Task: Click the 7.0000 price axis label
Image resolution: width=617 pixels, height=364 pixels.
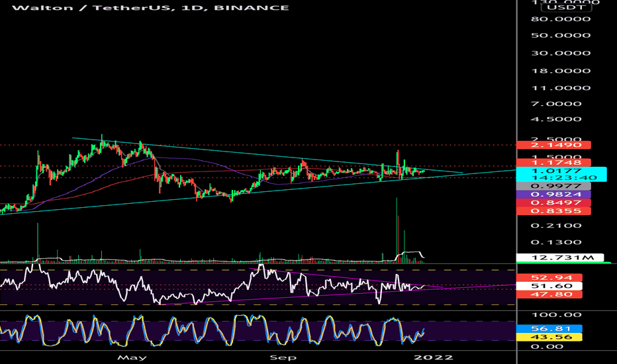Action: click(556, 104)
